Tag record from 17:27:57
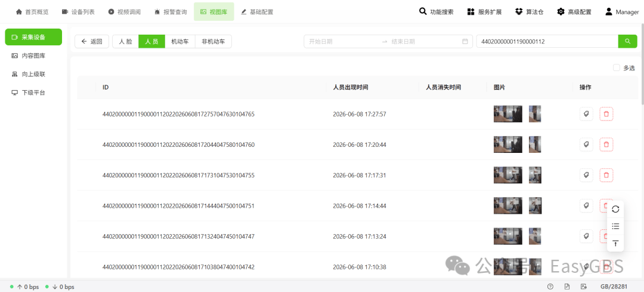Screen dimensions: 644x292 coord(586,114)
